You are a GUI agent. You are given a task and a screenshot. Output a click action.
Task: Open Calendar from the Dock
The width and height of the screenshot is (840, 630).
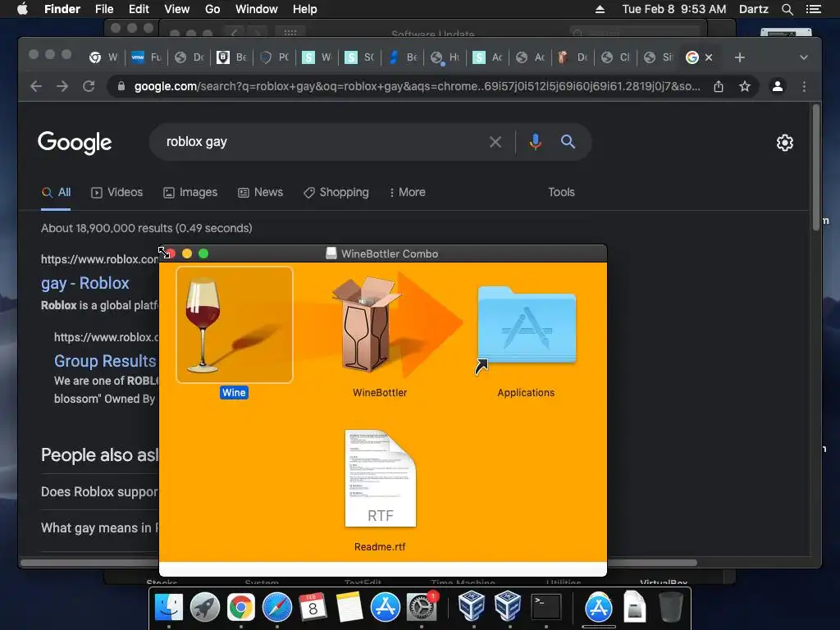coord(313,608)
